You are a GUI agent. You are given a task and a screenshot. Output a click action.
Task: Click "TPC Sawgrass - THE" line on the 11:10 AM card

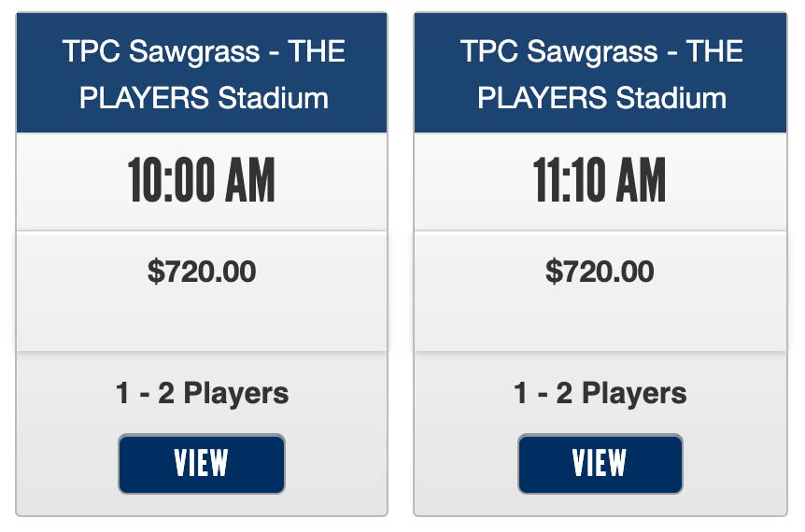pos(601,51)
